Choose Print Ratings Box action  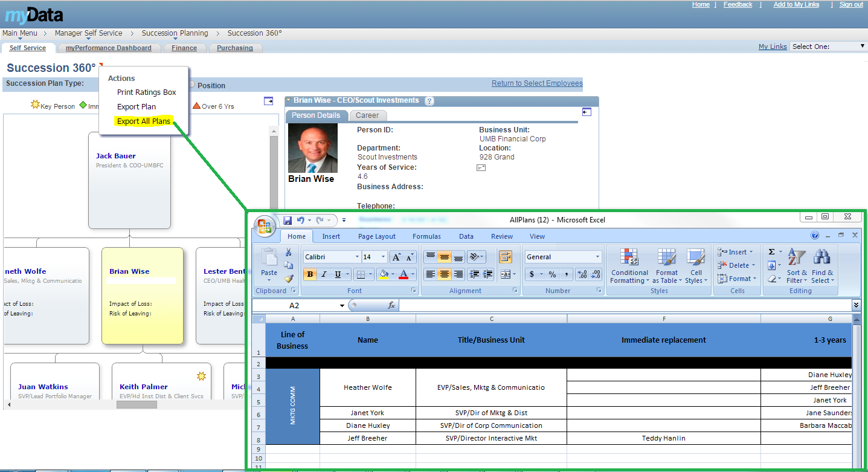tap(147, 92)
